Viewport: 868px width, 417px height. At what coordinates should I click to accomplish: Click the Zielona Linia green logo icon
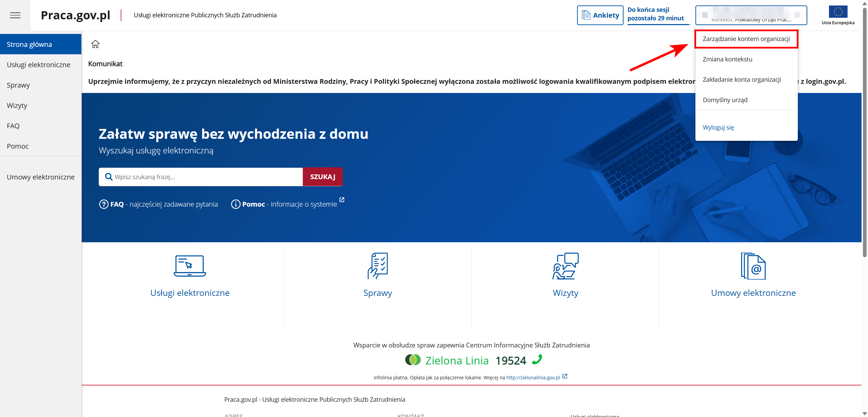[413, 360]
